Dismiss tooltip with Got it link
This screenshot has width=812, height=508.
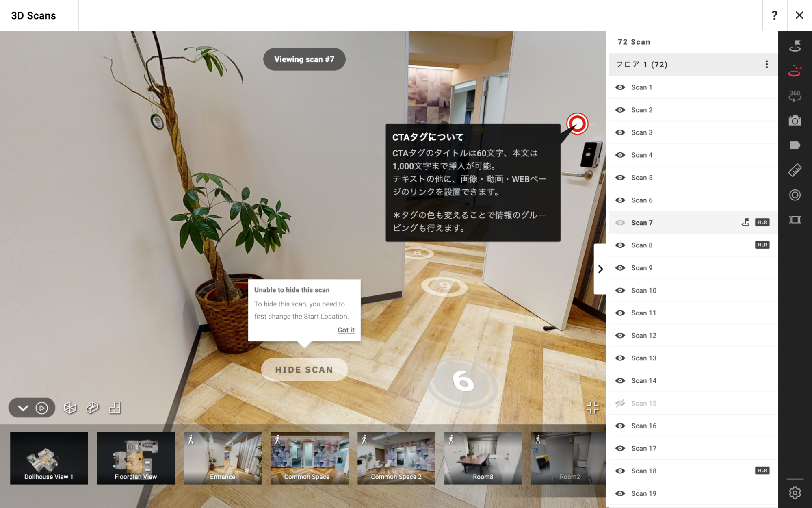346,330
